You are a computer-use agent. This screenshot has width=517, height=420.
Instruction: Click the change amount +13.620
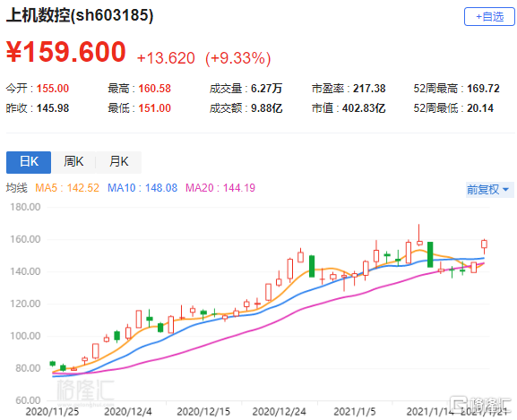click(166, 58)
